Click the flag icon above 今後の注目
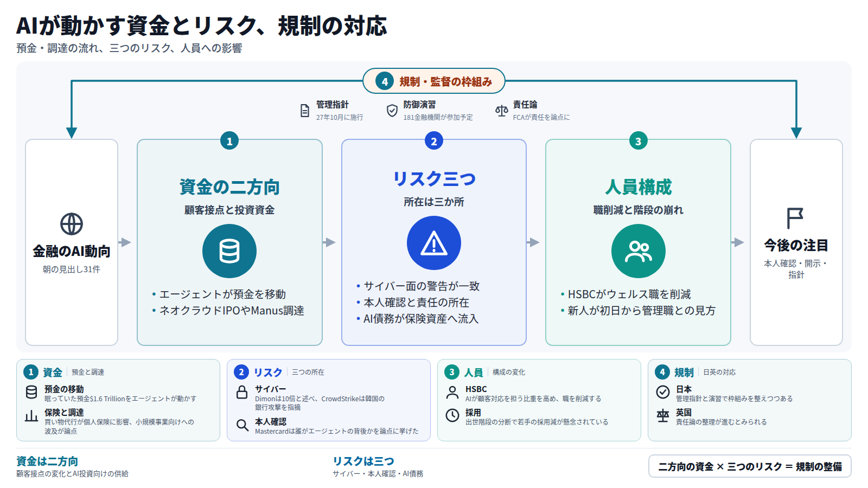Screen dimensions: 868x488 [795, 218]
